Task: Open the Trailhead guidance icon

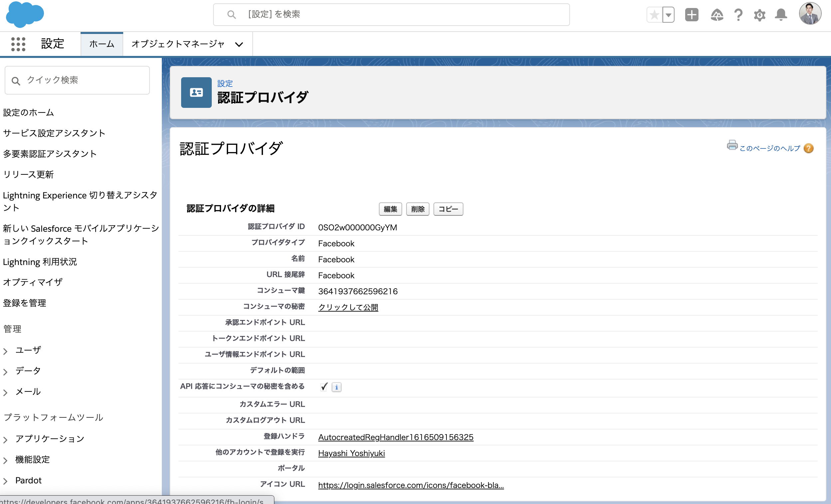Action: coord(717,15)
